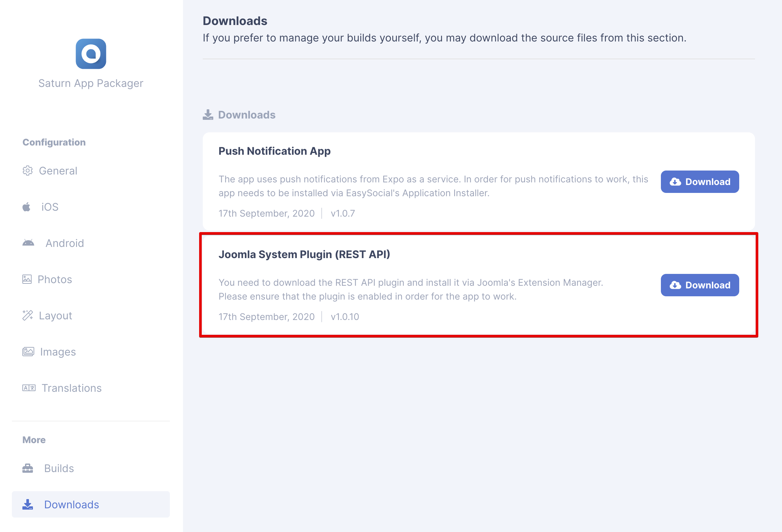Open the Builds page
This screenshot has height=532, width=782.
tap(59, 468)
